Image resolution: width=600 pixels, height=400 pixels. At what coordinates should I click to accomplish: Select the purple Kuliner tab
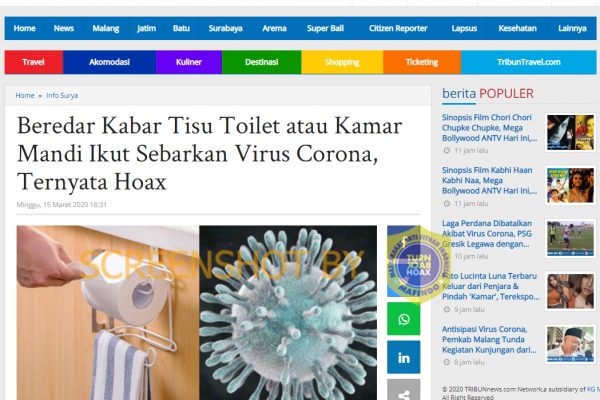click(x=189, y=62)
